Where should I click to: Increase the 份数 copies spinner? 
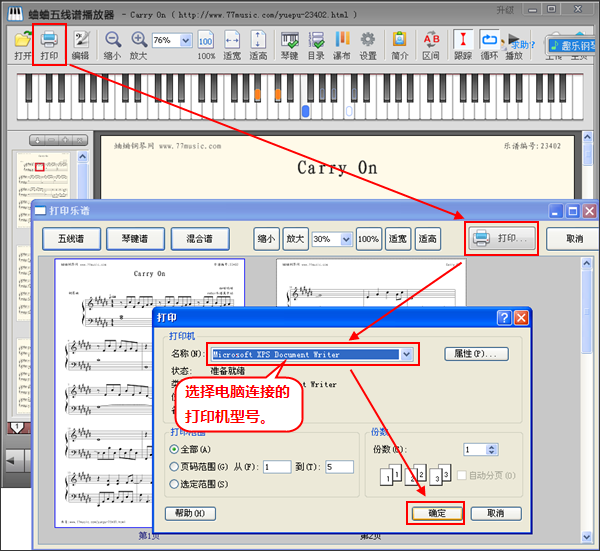coord(491,446)
